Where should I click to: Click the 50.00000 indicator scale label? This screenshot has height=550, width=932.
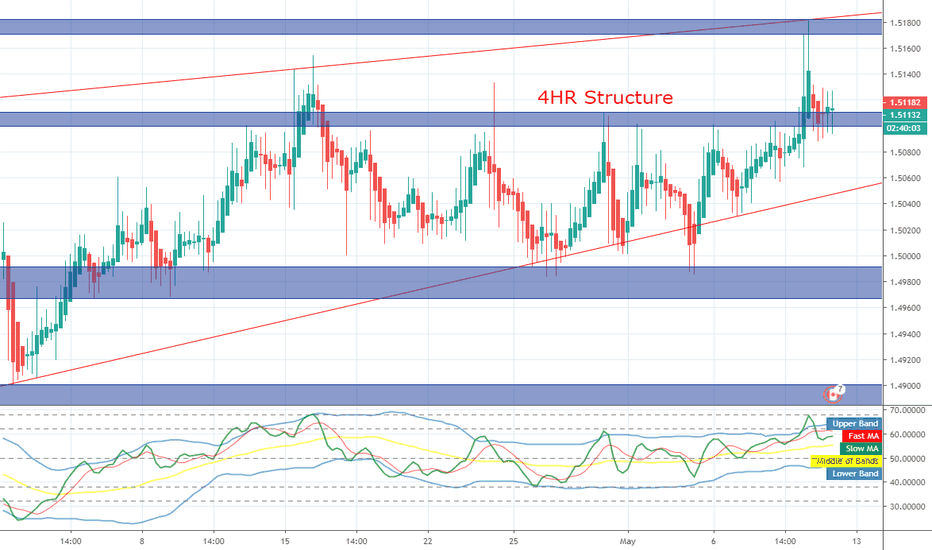pyautogui.click(x=907, y=459)
